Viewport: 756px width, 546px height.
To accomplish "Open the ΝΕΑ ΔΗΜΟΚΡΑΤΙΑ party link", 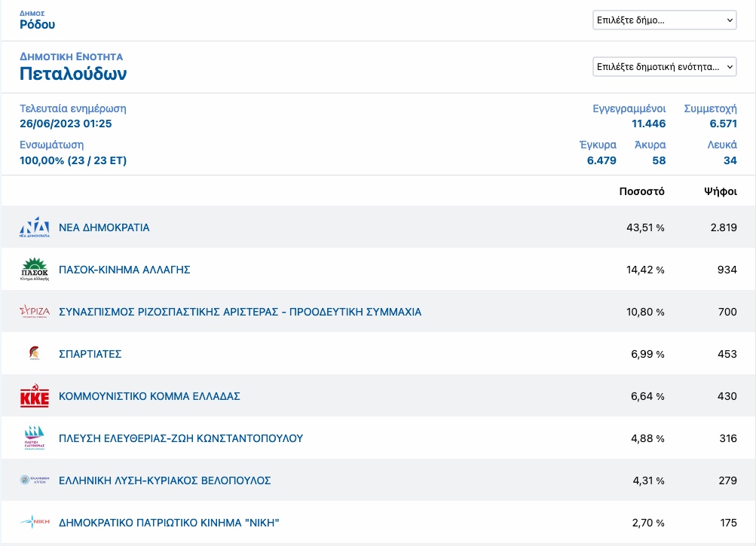I will coord(104,227).
